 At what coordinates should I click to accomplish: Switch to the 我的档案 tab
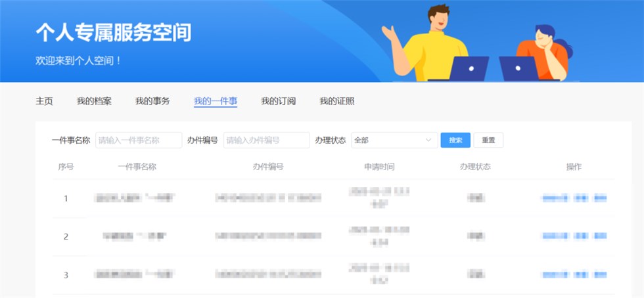tap(94, 101)
